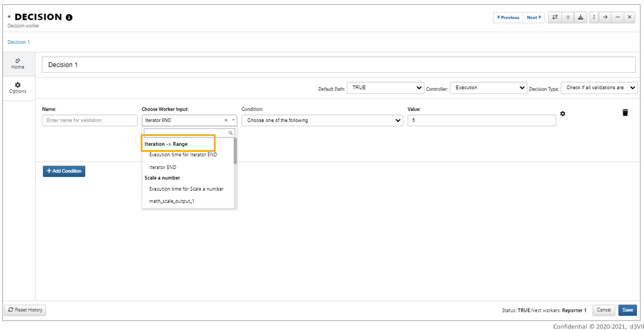This screenshot has width=644, height=330.
Task: Open condition settings gear icon
Action: (x=562, y=114)
